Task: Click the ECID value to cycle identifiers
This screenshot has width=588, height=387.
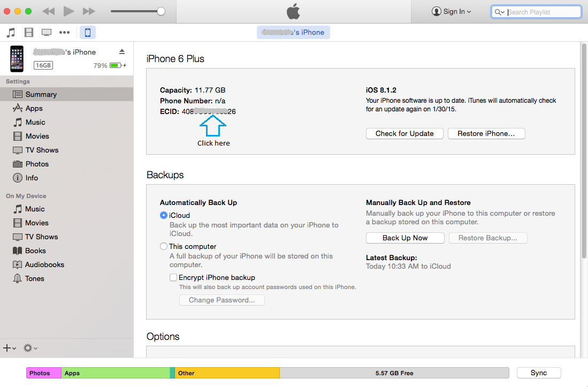Action: [x=209, y=111]
